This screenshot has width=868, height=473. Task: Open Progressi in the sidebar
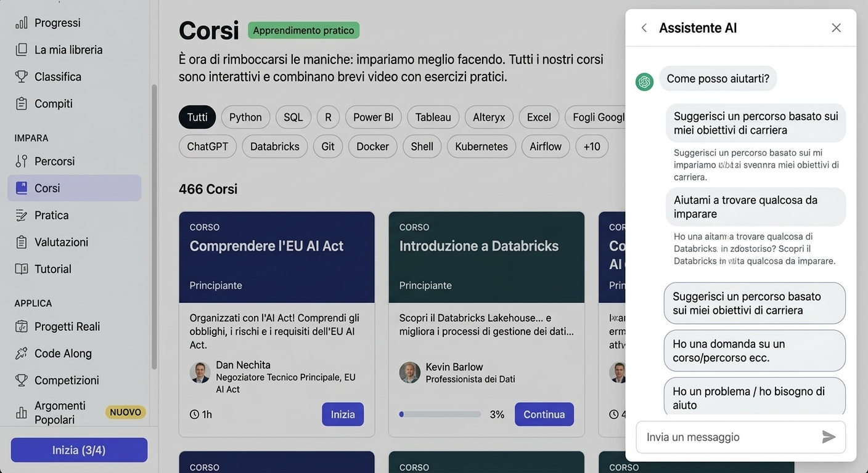pos(57,23)
